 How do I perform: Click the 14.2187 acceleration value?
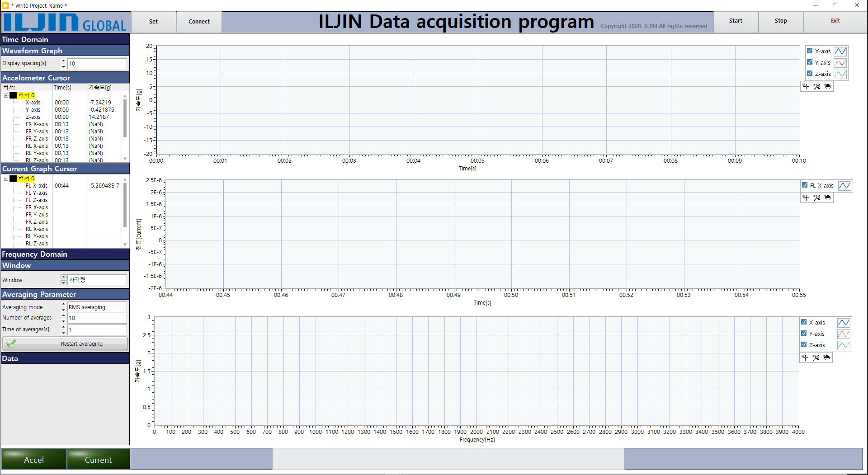tap(99, 117)
